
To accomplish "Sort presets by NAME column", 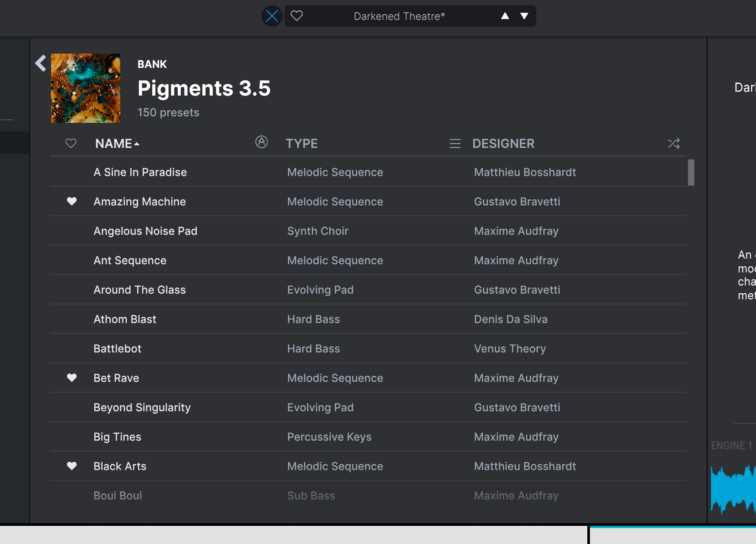I will pyautogui.click(x=114, y=144).
